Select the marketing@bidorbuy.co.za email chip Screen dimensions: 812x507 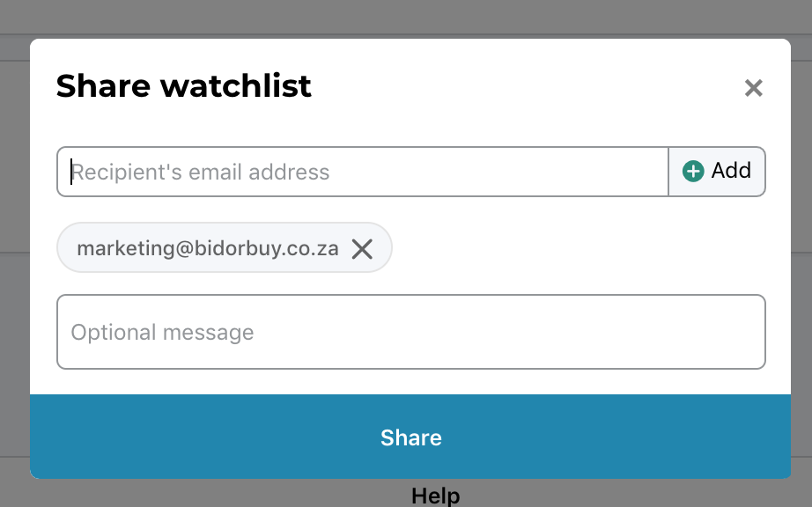[225, 247]
